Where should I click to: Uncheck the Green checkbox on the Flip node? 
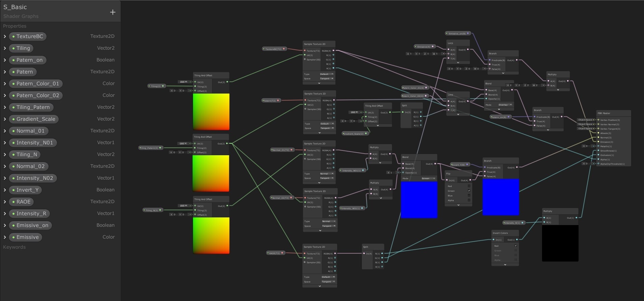pos(469,191)
